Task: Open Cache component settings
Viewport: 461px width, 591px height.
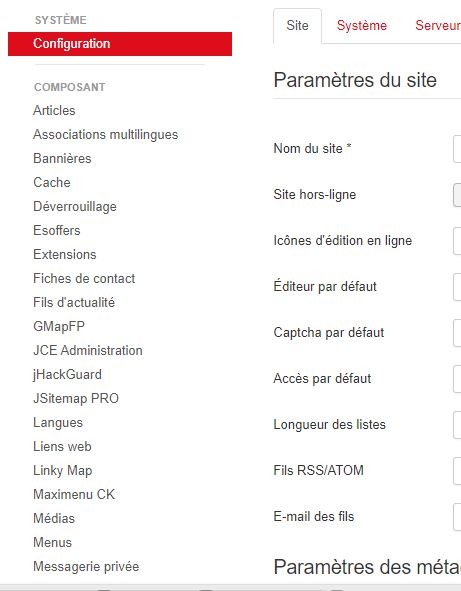Action: 52,182
